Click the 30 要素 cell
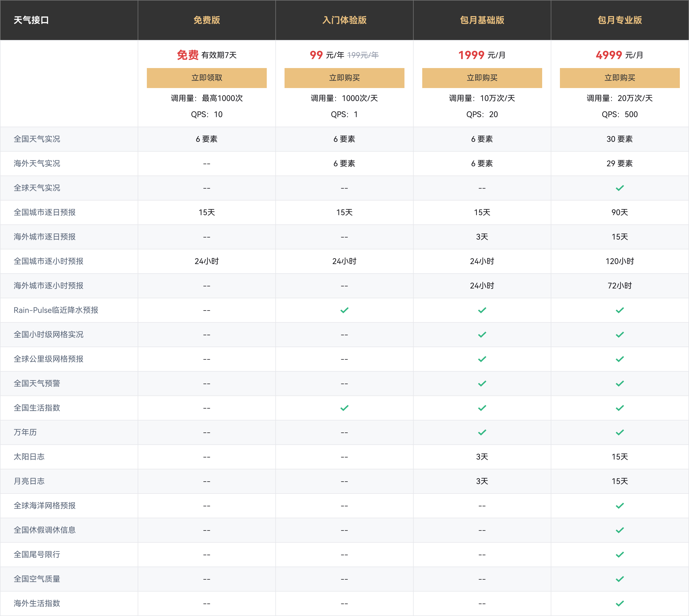 620,139
